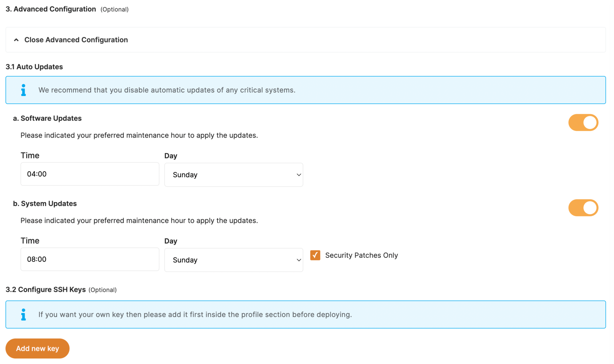This screenshot has height=364, width=614.
Task: Click the System Updates time field showing 08:00
Action: [x=90, y=259]
